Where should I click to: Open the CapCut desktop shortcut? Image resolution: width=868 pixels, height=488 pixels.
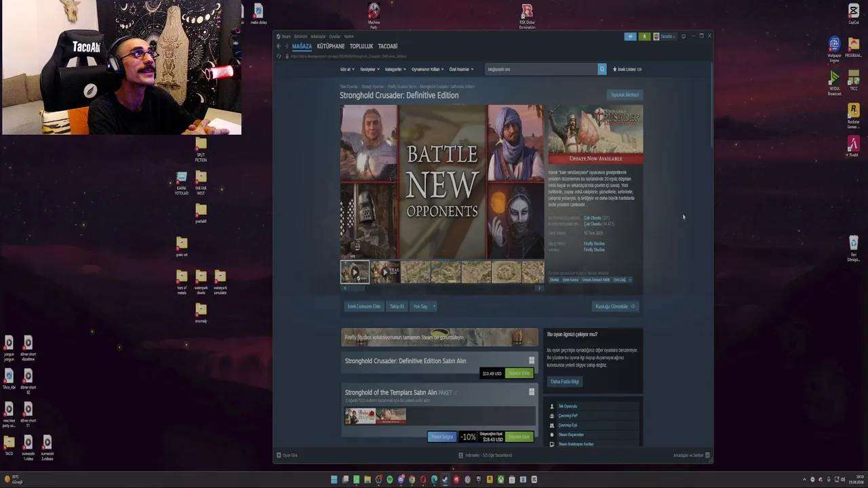coord(854,14)
